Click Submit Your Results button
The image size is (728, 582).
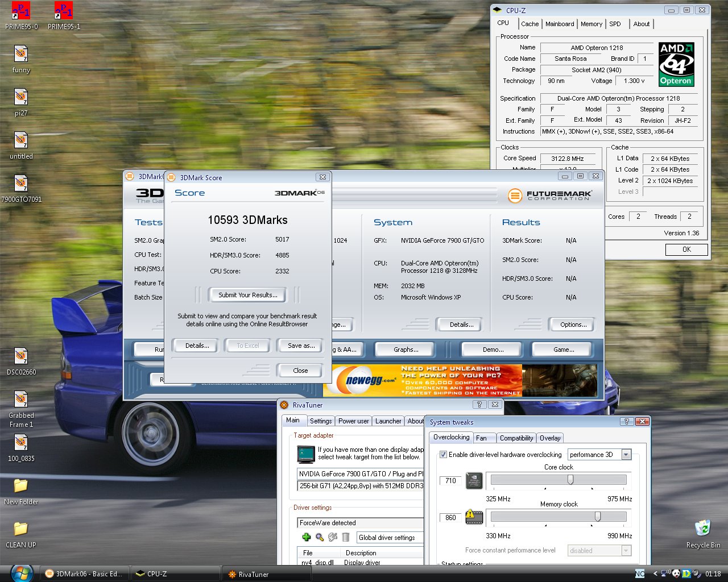[248, 295]
